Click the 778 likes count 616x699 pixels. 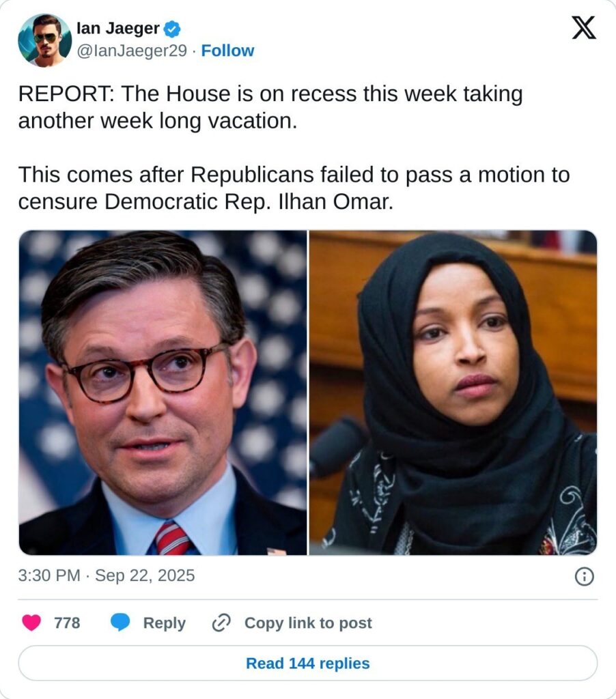(x=67, y=623)
